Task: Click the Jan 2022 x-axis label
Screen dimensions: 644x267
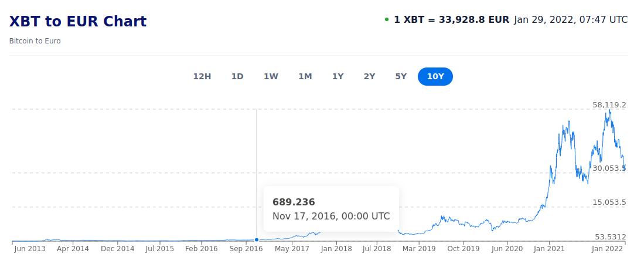Action: (x=608, y=249)
